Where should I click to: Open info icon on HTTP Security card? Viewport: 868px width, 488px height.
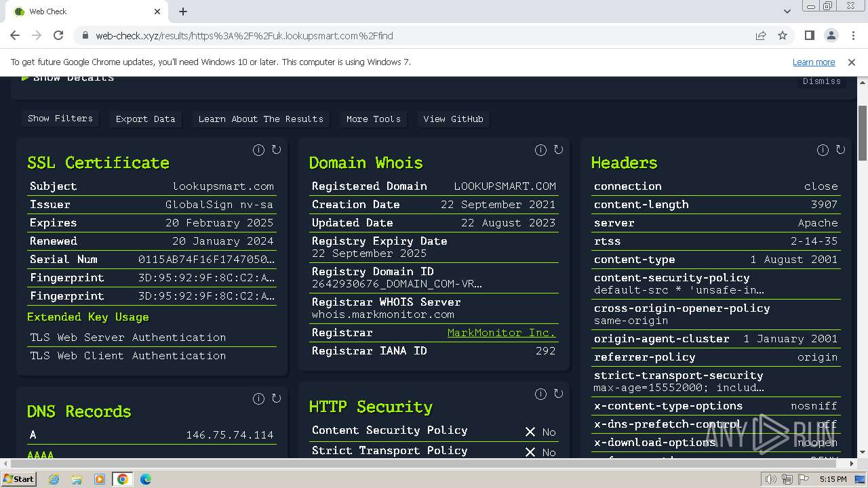(540, 394)
